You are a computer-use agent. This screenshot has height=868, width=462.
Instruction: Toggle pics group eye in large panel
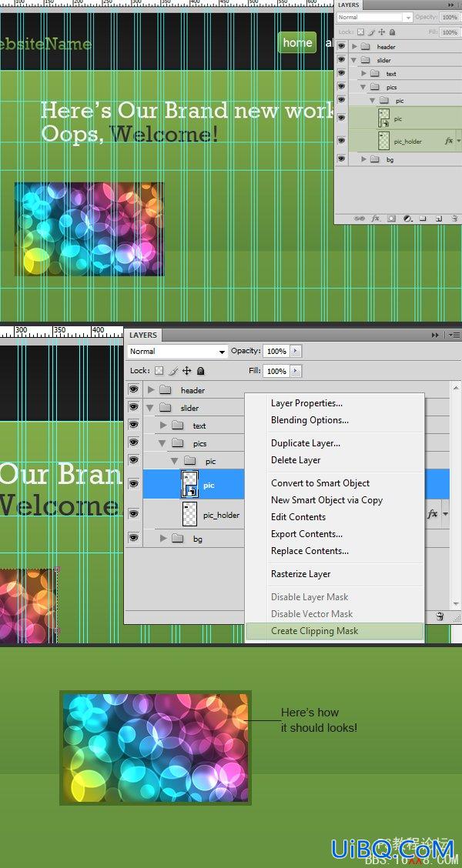click(133, 442)
